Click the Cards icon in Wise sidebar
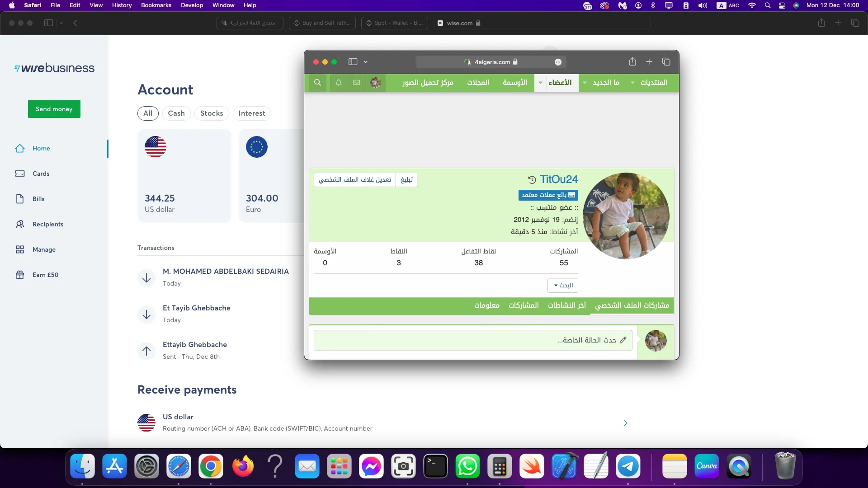Viewport: 868px width, 488px height. click(20, 174)
